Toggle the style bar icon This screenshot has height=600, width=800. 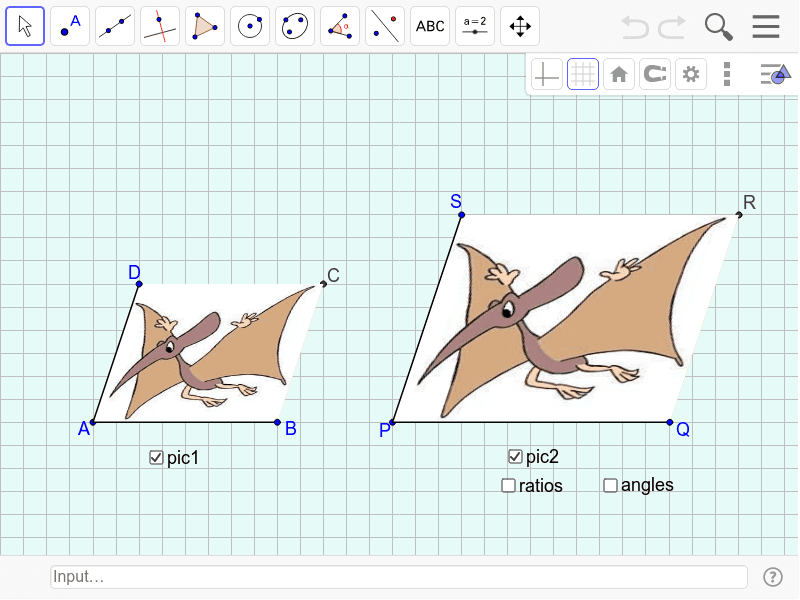pyautogui.click(x=775, y=74)
